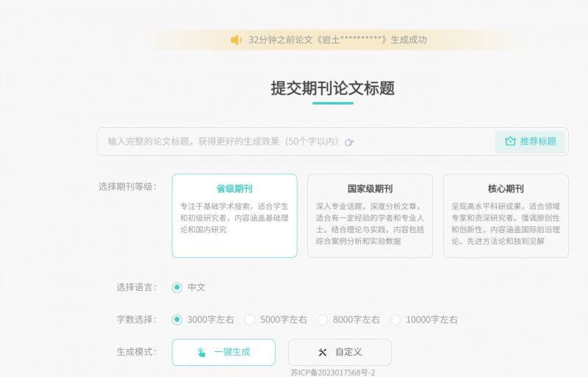Click description text 呈现高水平科研成果
Image resolution: width=588 pixels, height=377 pixels.
[x=506, y=223]
